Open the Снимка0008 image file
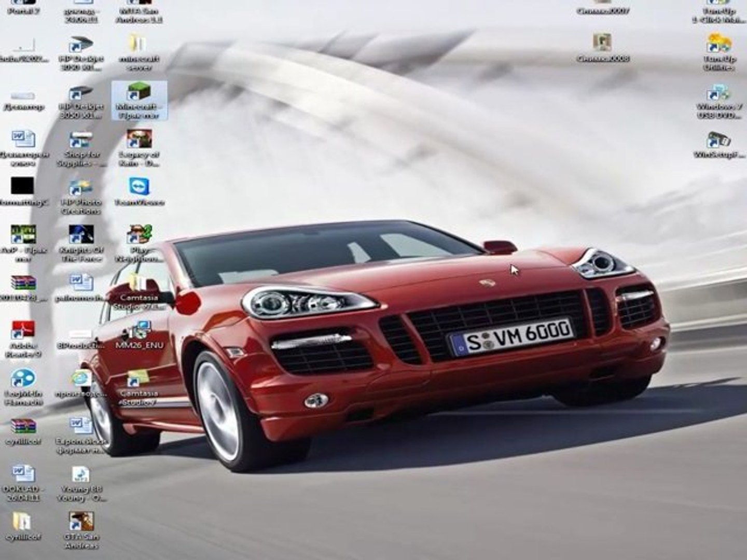 603,48
